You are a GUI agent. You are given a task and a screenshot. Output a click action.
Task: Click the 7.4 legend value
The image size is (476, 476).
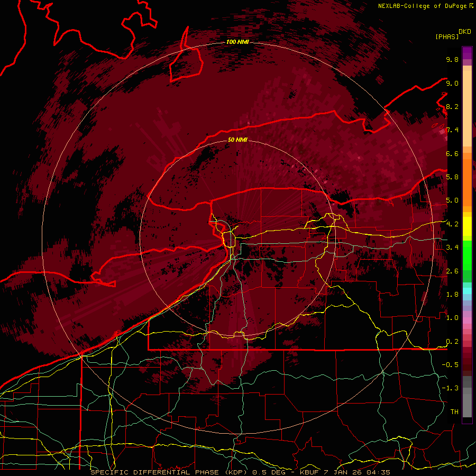[452, 130]
